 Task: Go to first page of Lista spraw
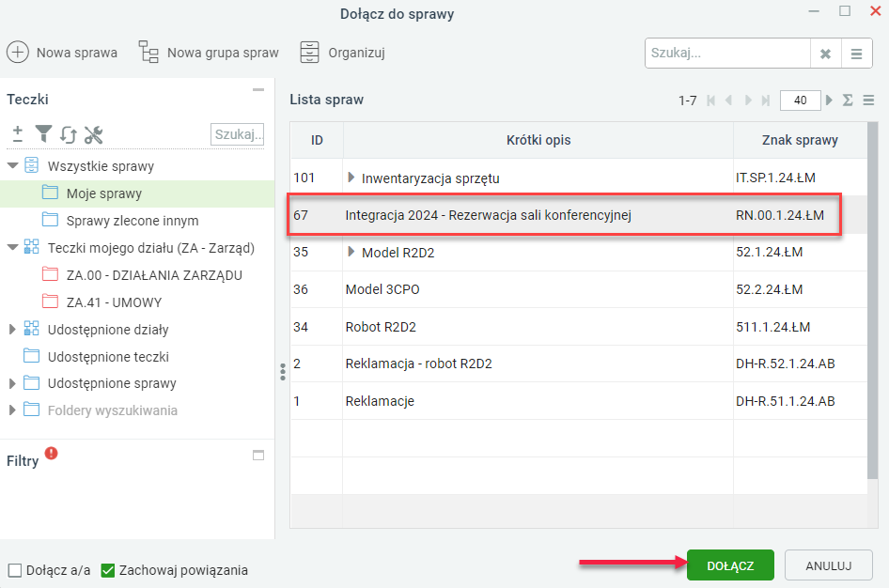point(711,101)
